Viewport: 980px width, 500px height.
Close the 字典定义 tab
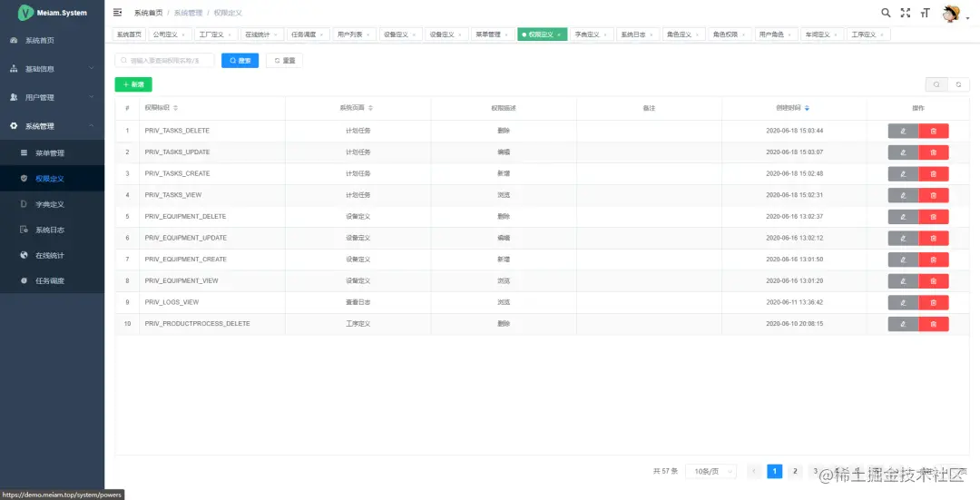click(x=605, y=35)
